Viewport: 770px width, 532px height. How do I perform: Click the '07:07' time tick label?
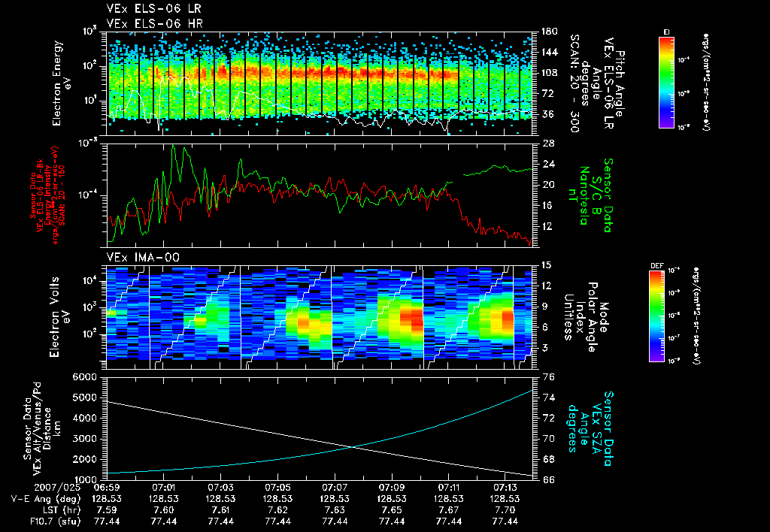pyautogui.click(x=335, y=488)
